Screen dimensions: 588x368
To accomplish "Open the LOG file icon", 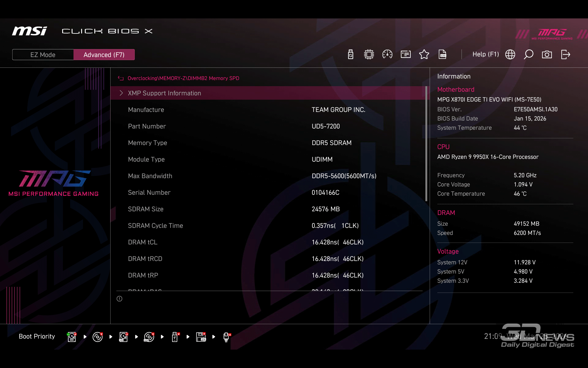I will coord(443,55).
